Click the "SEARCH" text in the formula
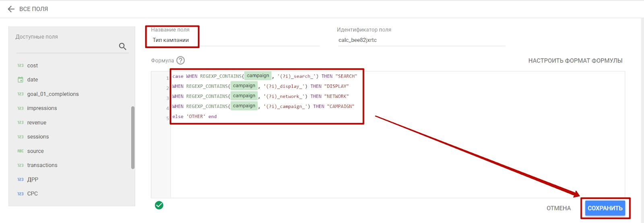 (x=346, y=76)
